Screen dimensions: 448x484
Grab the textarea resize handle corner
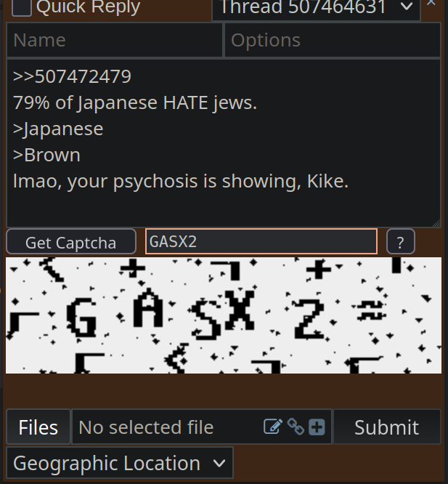pos(437,224)
